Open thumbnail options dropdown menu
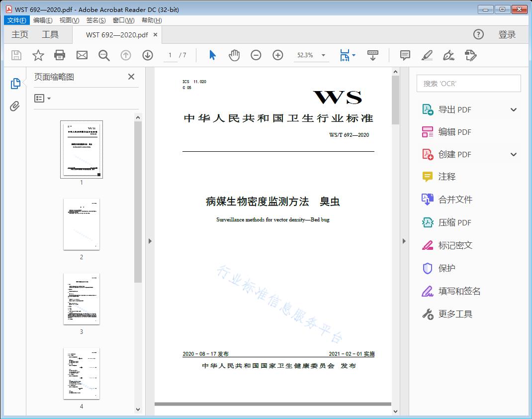This screenshot has width=532, height=419. tap(43, 99)
